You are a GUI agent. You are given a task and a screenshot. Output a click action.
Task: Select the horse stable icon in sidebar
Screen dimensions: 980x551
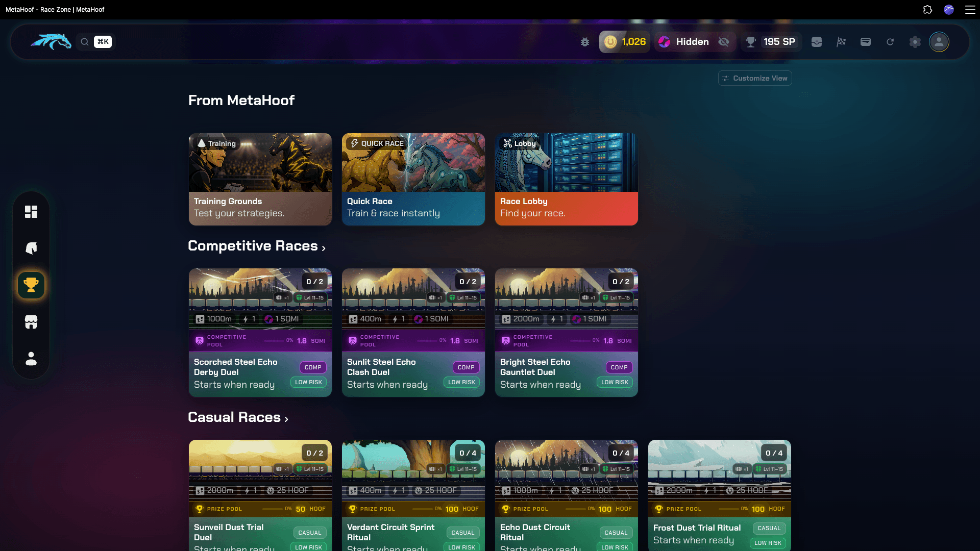32,248
